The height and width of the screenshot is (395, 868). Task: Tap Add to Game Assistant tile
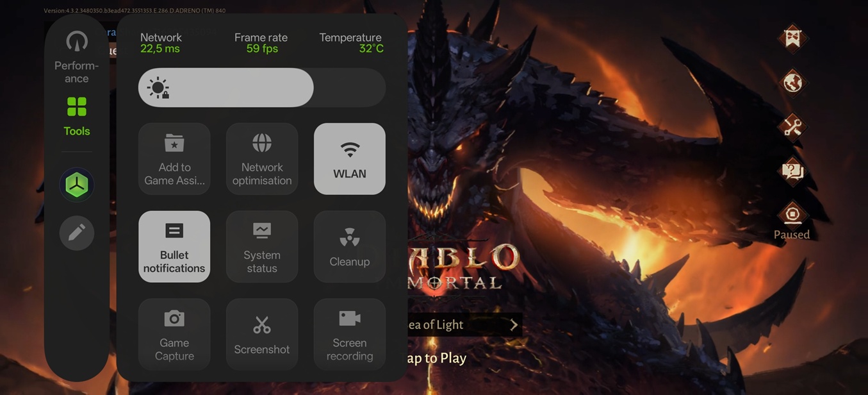tap(174, 159)
